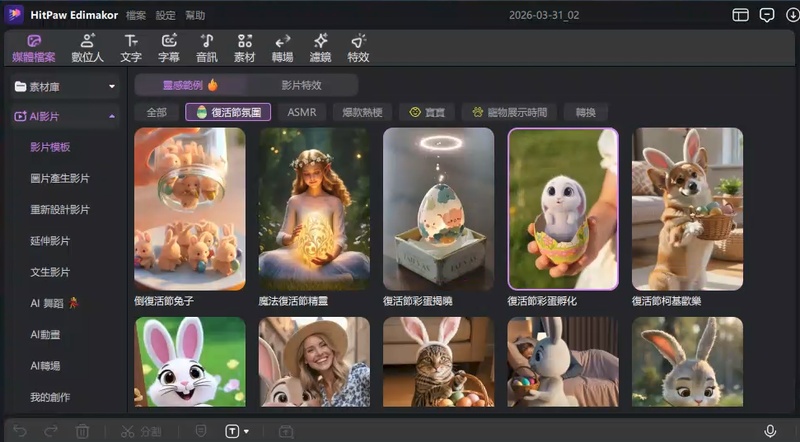Open dropdown arrow next to T icon
The image size is (800, 442).
point(246,431)
